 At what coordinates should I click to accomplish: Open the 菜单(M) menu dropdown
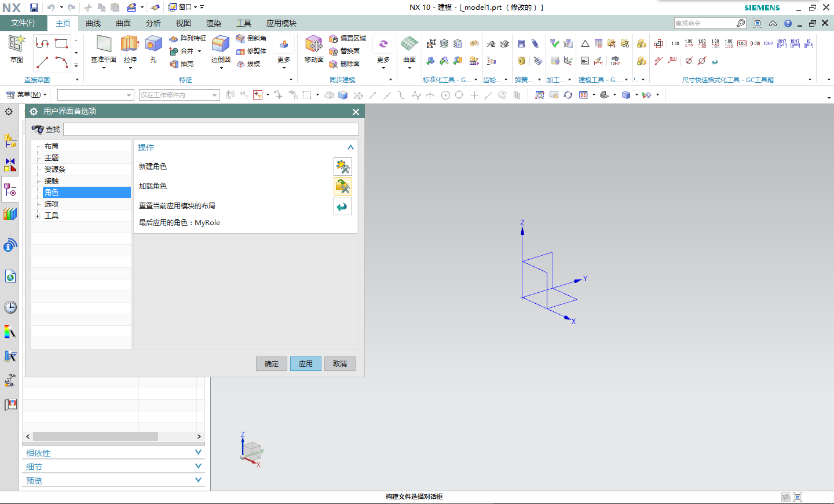click(x=26, y=94)
